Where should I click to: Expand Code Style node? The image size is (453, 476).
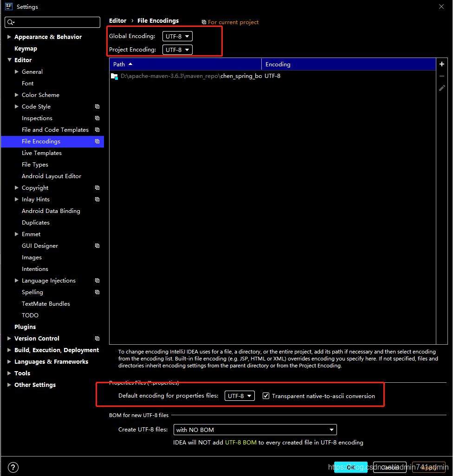tap(17, 107)
